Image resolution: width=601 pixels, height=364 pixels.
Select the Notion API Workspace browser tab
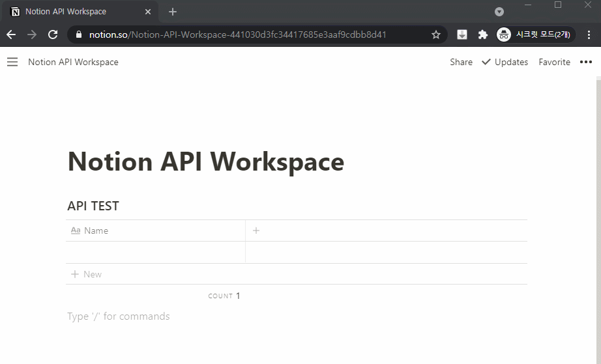coord(80,12)
